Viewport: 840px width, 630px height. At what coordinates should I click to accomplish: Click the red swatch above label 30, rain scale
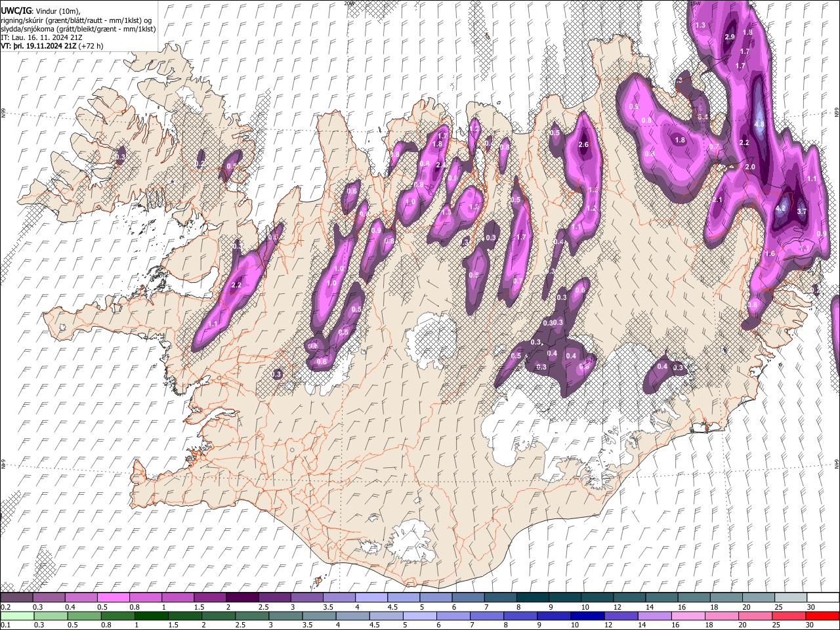click(824, 616)
